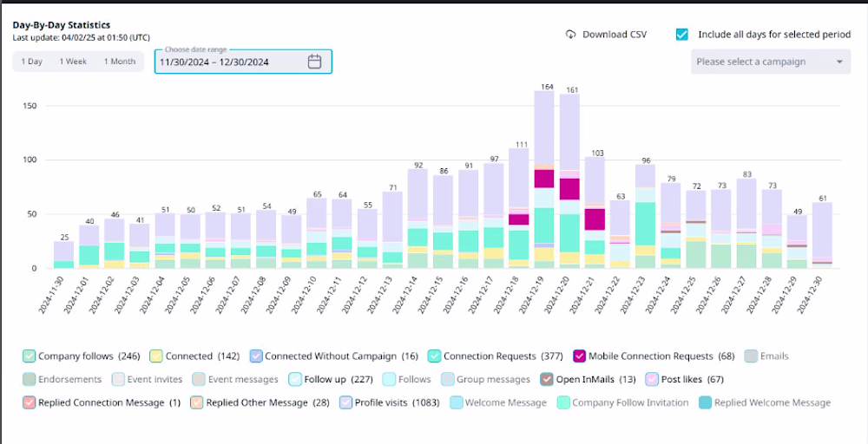Select the 1 Week range tab
The image size is (868, 444).
(73, 62)
